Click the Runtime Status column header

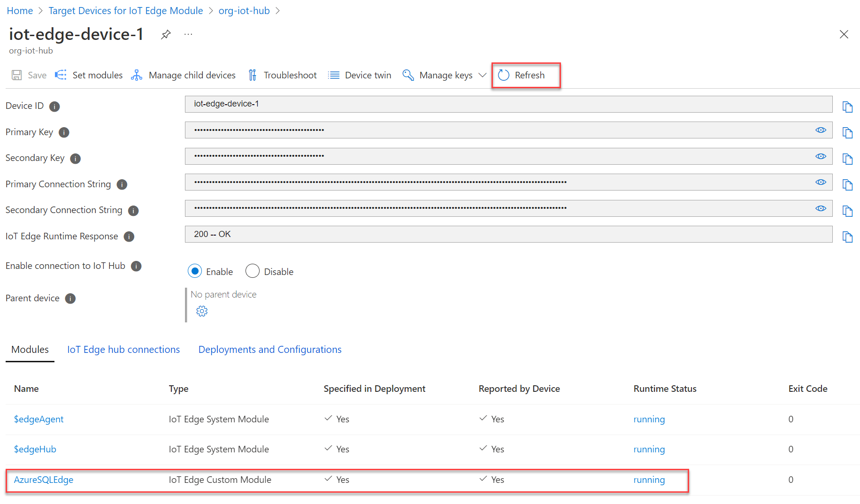665,389
